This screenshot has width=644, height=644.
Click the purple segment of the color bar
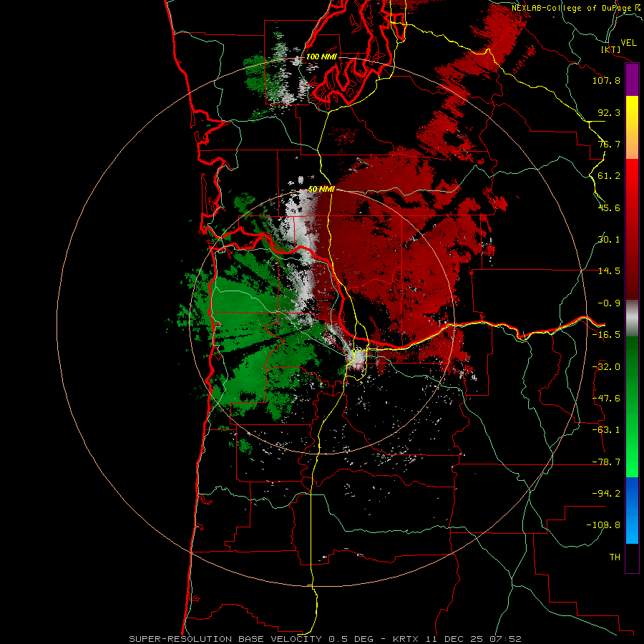coord(632,79)
